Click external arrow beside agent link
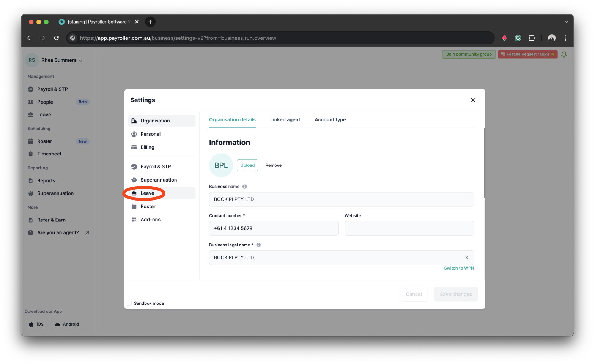 click(87, 232)
